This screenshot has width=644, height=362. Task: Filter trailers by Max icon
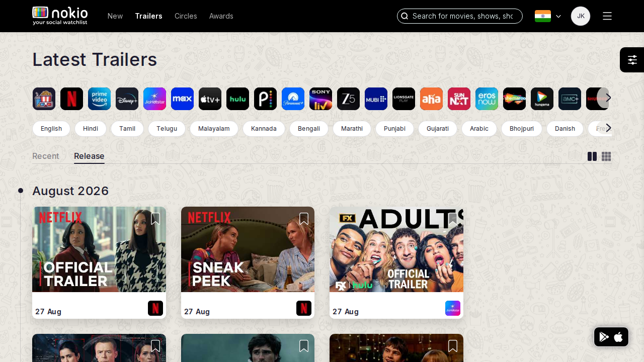(x=182, y=99)
